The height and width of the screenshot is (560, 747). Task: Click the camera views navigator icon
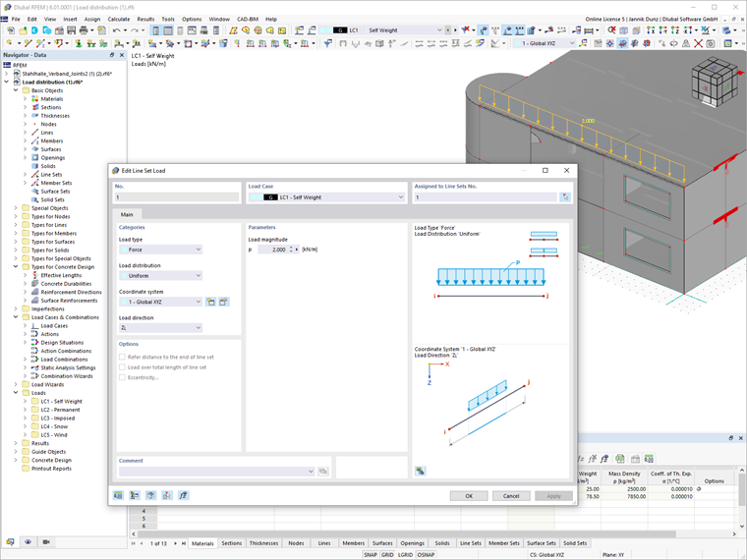[46, 542]
